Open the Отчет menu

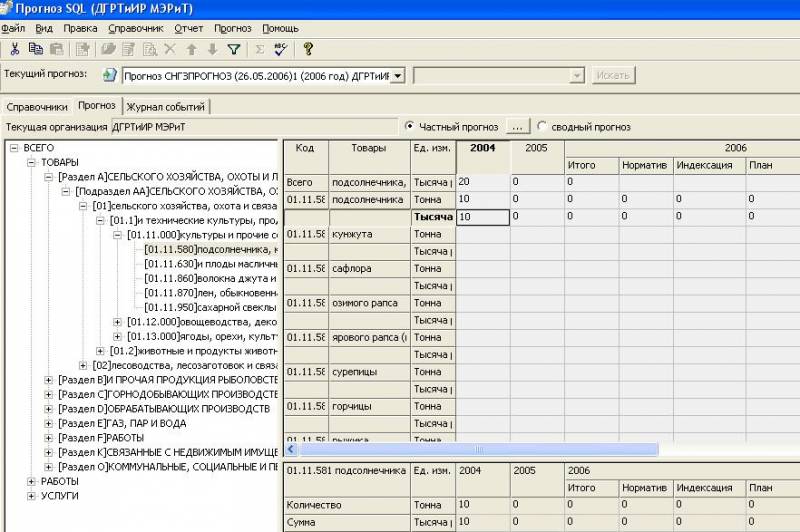tap(189, 29)
